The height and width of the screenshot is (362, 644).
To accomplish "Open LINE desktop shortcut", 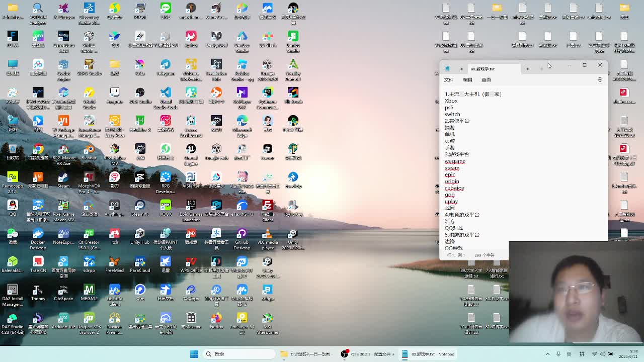I will (166, 12).
